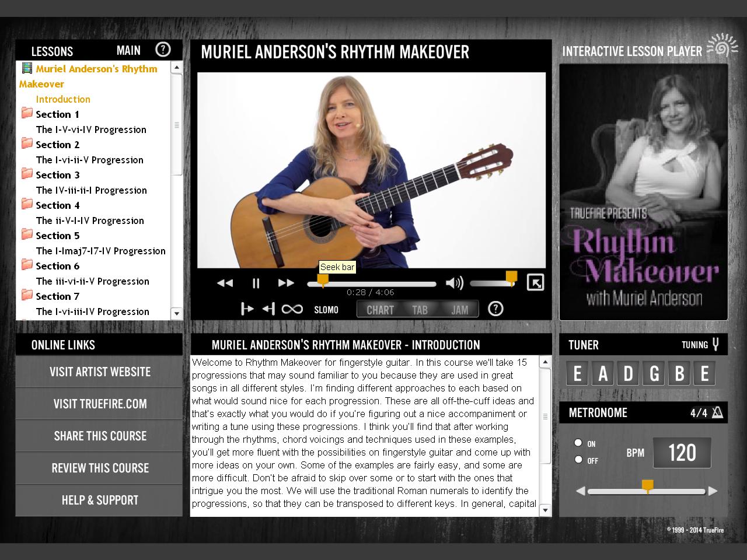
Task: Mute the video volume speaker icon
Action: 454,283
